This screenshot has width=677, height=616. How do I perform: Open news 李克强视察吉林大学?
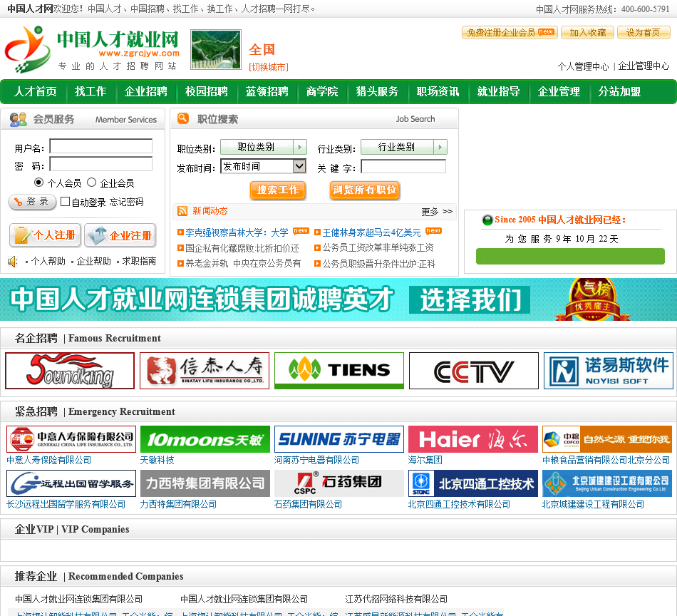pyautogui.click(x=237, y=232)
